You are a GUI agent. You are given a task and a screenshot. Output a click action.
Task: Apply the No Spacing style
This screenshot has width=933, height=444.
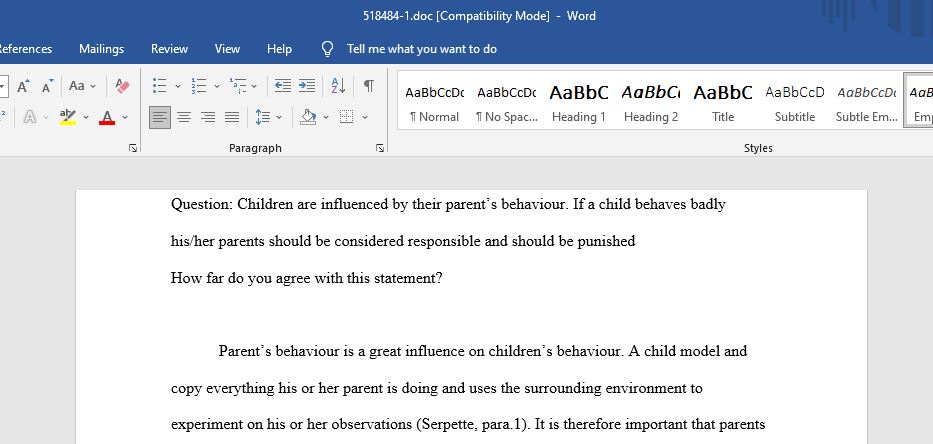pos(506,100)
